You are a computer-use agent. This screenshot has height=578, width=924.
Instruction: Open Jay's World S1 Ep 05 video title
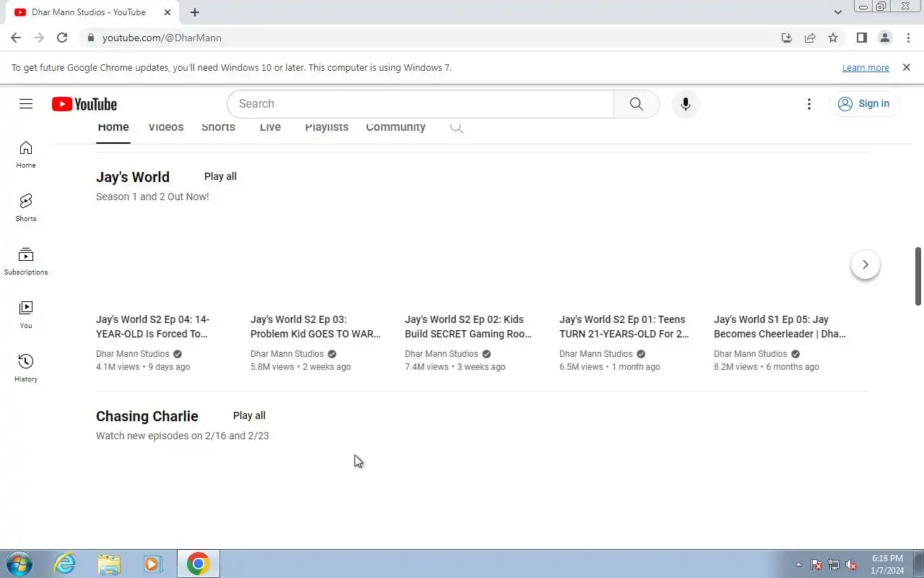(780, 327)
